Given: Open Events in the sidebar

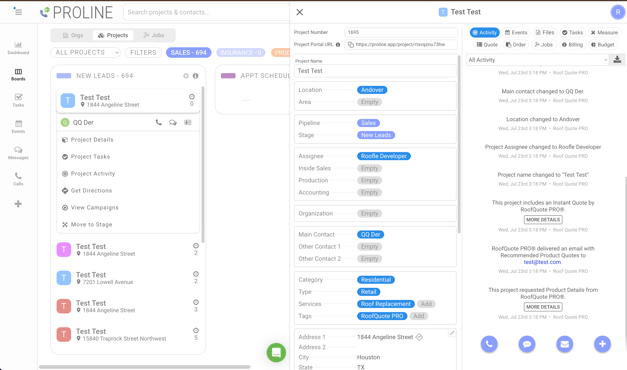Looking at the screenshot, I should [18, 126].
